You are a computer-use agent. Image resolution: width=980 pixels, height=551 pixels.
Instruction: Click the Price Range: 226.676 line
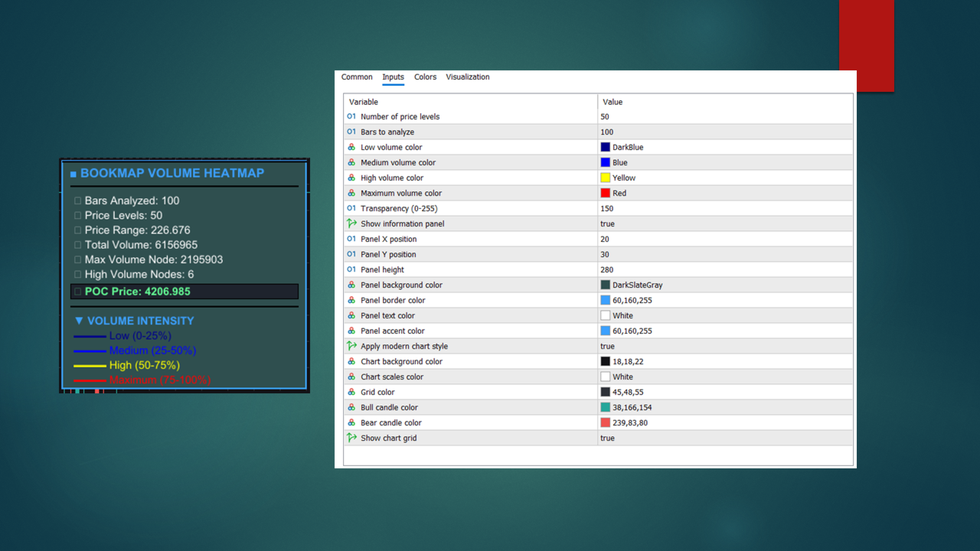tap(138, 230)
